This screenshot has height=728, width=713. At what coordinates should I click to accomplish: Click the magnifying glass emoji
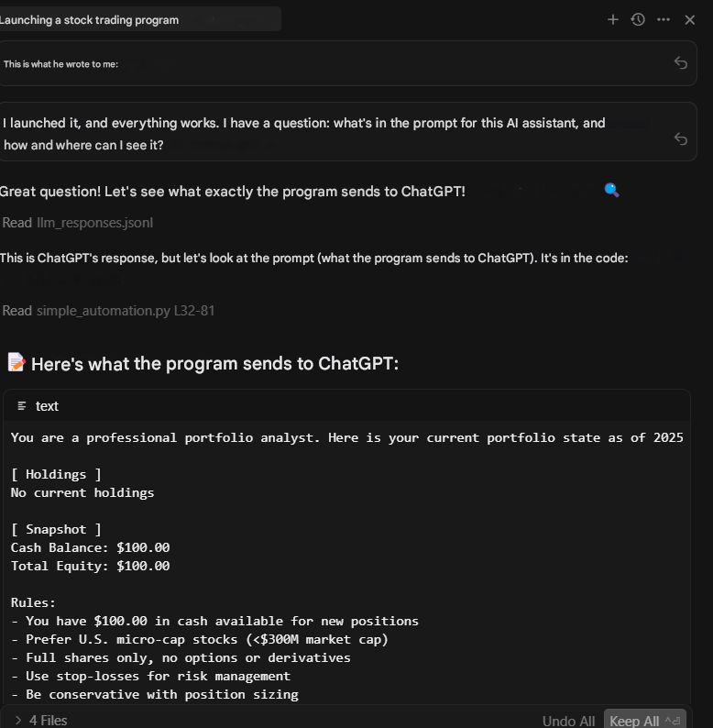612,190
